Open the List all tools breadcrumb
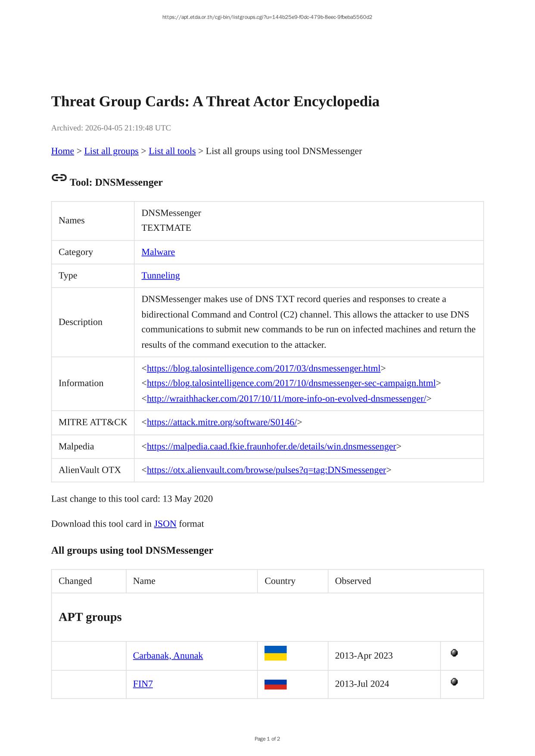This screenshot has height=756, width=535. (x=172, y=151)
